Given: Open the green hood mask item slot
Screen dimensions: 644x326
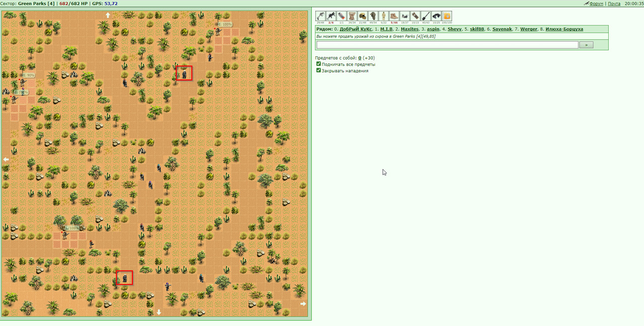Looking at the screenshot, I should pyautogui.click(x=373, y=16).
